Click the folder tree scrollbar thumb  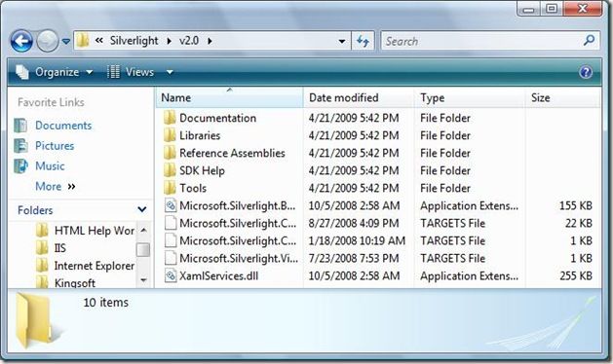143,249
